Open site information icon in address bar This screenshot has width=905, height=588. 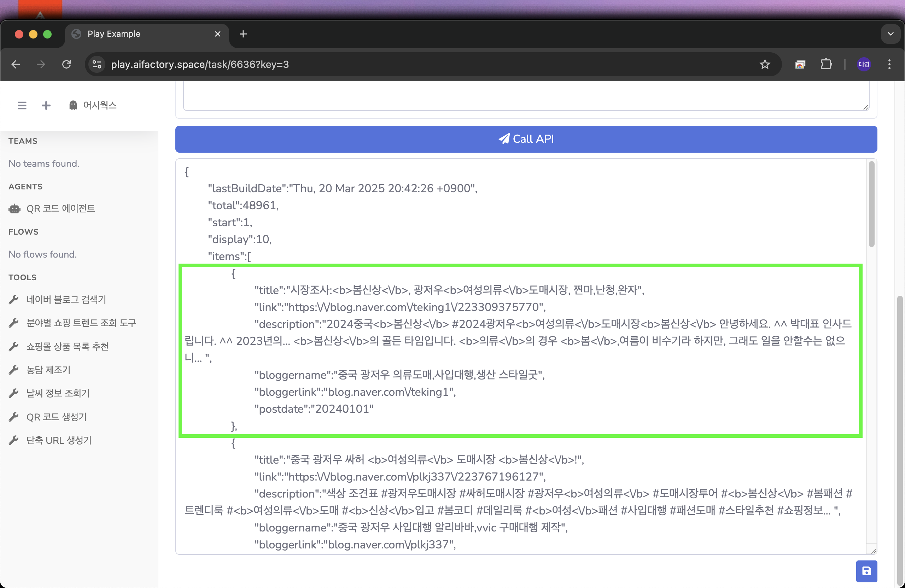[97, 64]
